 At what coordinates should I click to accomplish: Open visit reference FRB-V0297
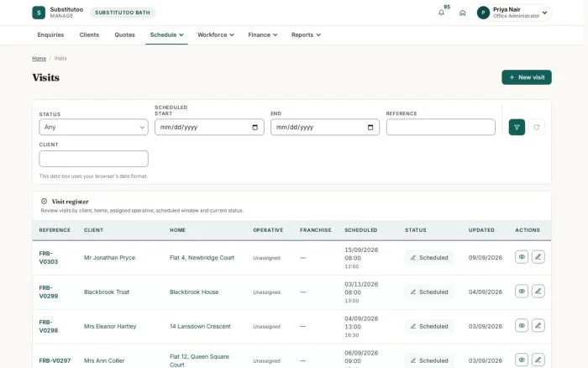pos(55,360)
